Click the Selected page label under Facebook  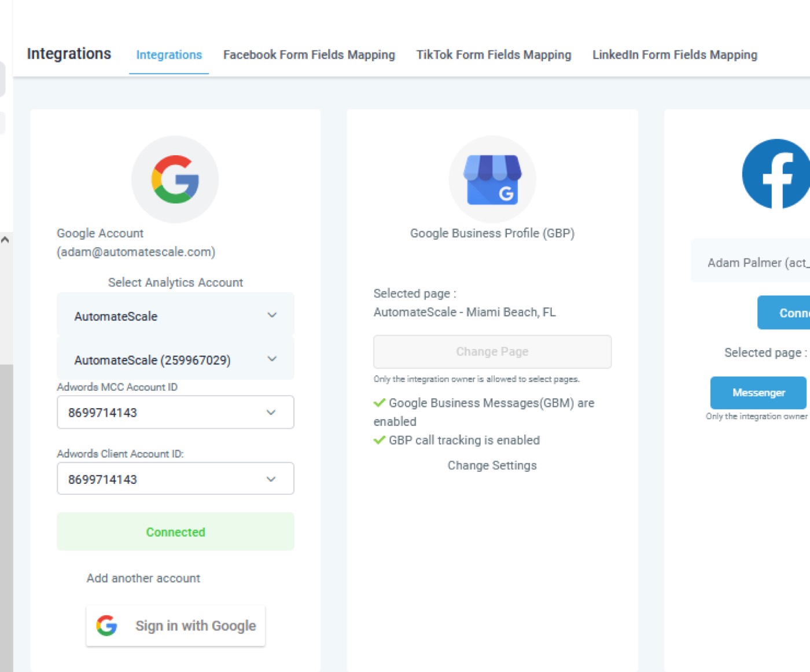pyautogui.click(x=765, y=352)
